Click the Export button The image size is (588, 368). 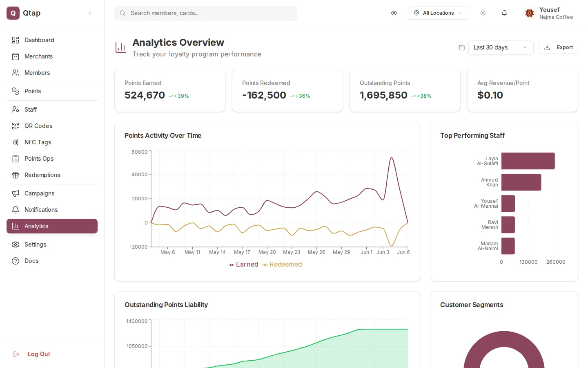pos(558,47)
